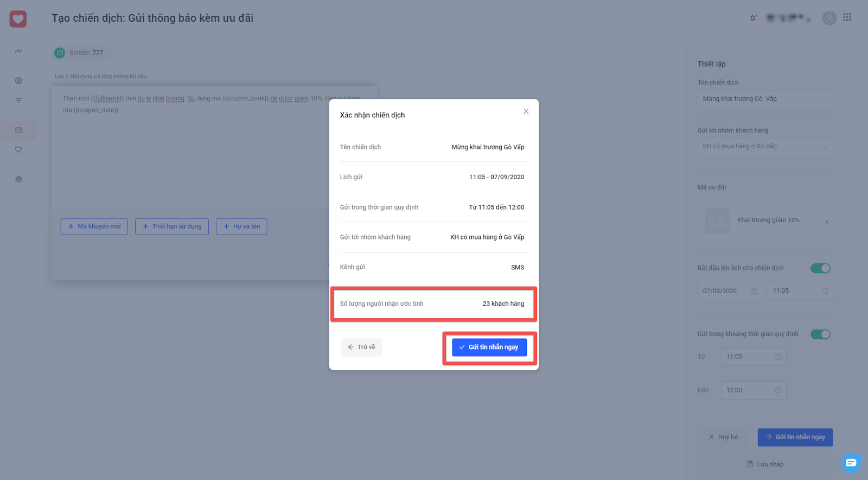Open the Gửi tới nhóm khách hàng dropdown
Screen dimensions: 868x480
pyautogui.click(x=765, y=147)
